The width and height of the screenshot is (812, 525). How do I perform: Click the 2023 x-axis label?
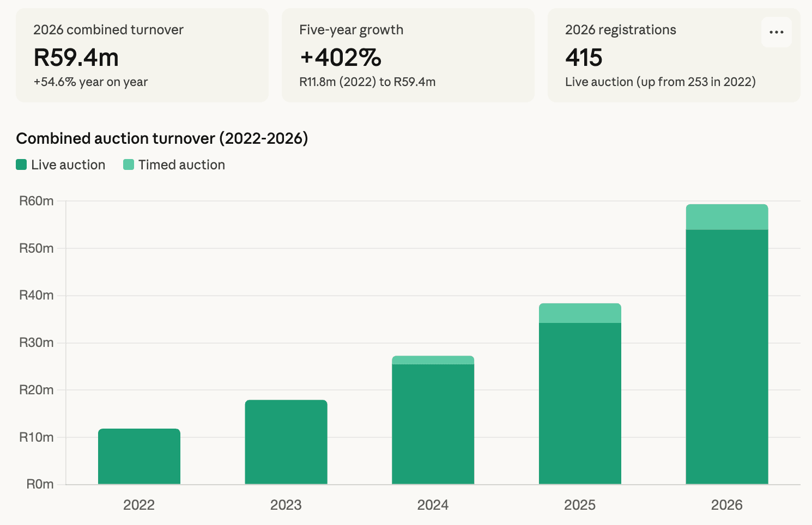(x=286, y=505)
